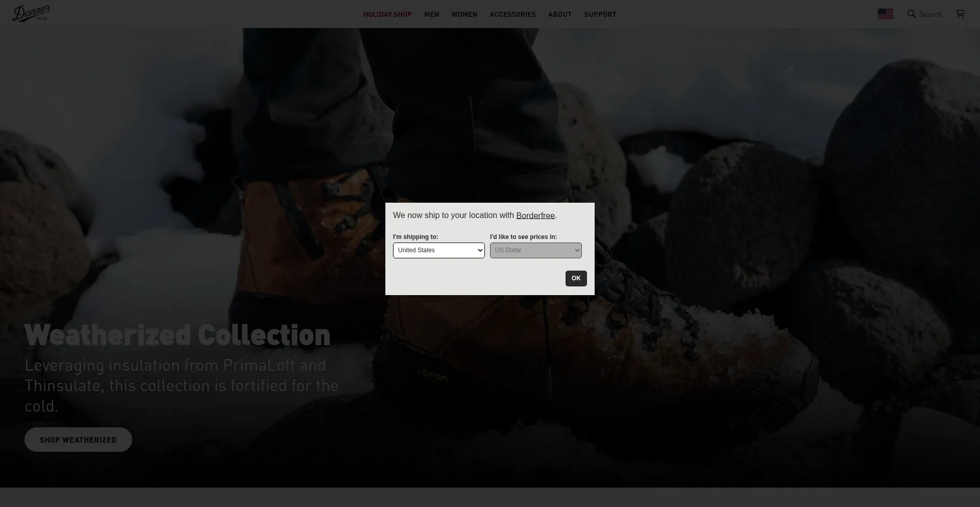Select Accessories in the top navigation
980x507 pixels.
tap(512, 14)
